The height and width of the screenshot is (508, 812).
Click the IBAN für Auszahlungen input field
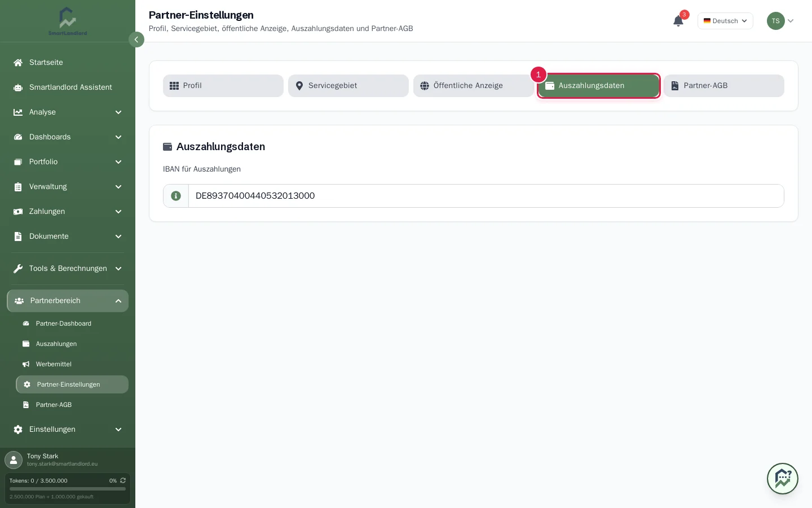(486, 196)
